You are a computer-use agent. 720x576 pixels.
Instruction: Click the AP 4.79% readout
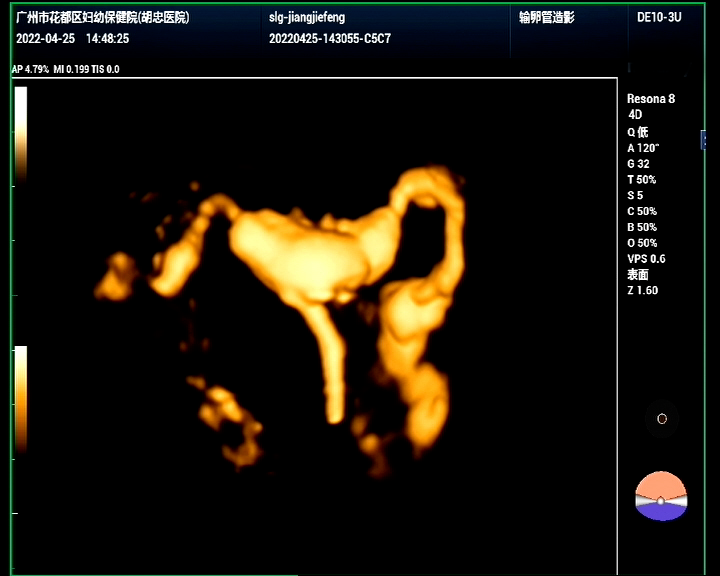(x=30, y=69)
